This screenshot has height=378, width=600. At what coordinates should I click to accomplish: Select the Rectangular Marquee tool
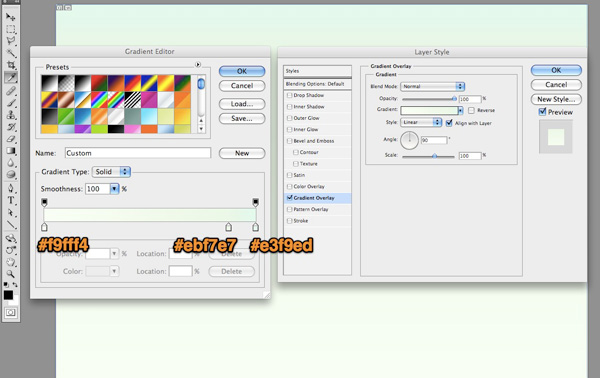11,29
